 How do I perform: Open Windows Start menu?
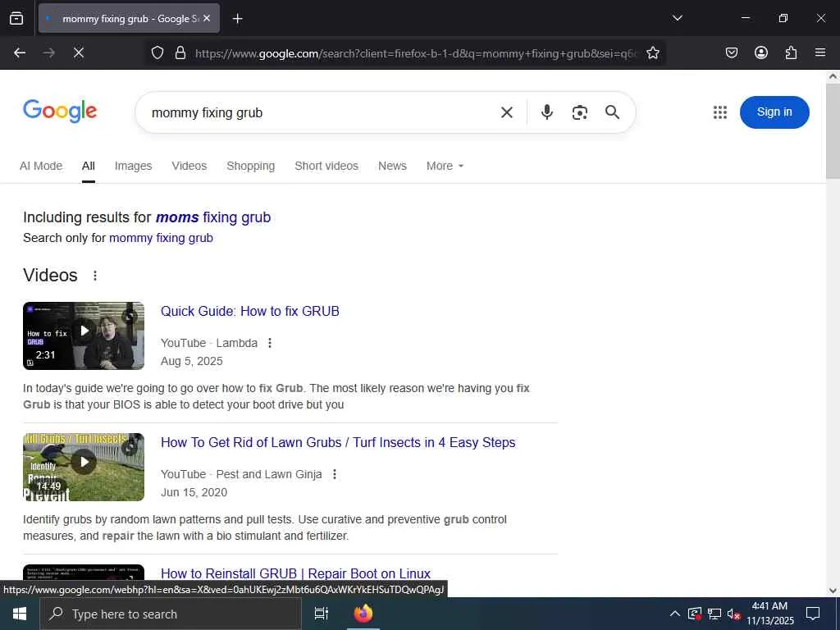click(20, 614)
